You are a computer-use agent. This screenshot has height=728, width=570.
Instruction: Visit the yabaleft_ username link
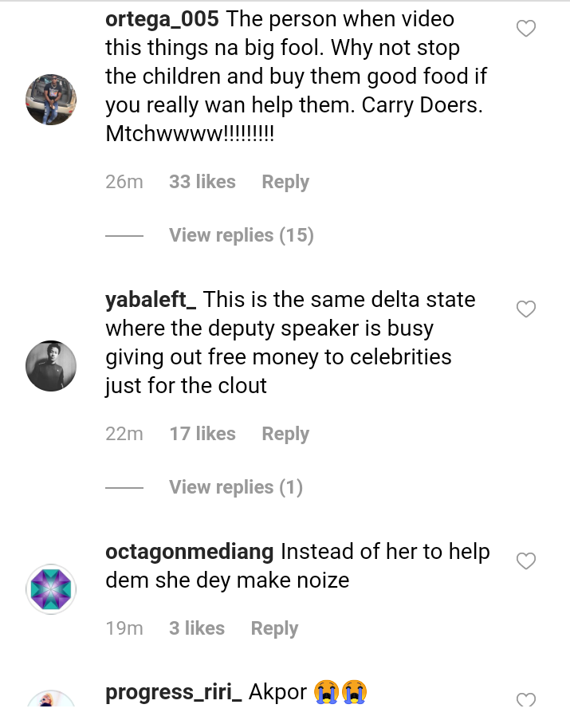click(x=151, y=300)
